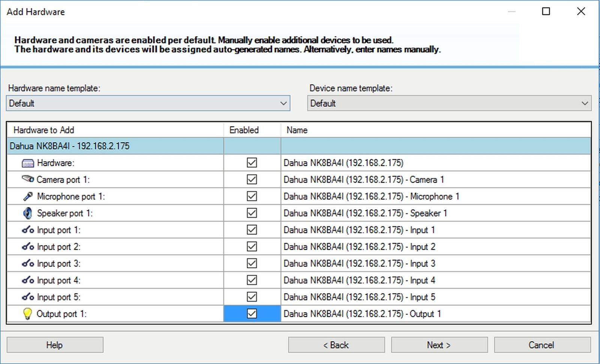Click the Output port 1 lightbulb icon
The image size is (600, 364).
click(x=27, y=314)
